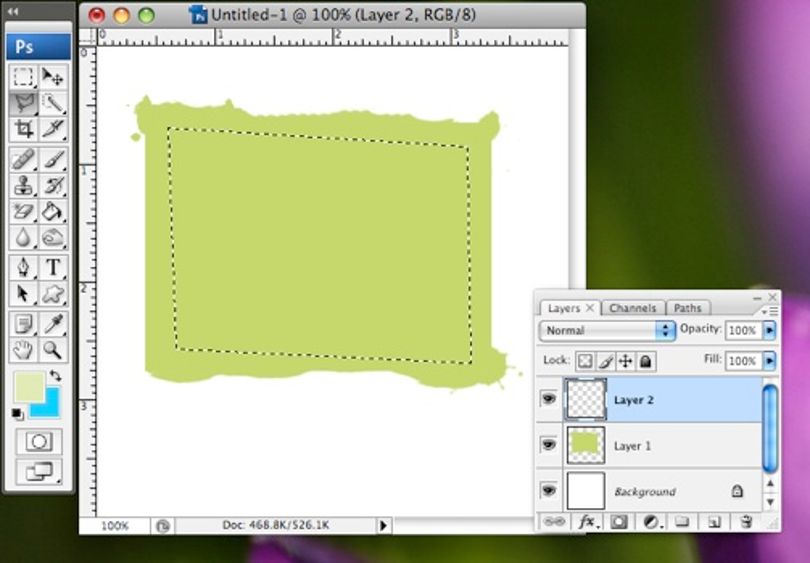Toggle visibility of Layer 1
The image size is (810, 563).
click(x=549, y=445)
